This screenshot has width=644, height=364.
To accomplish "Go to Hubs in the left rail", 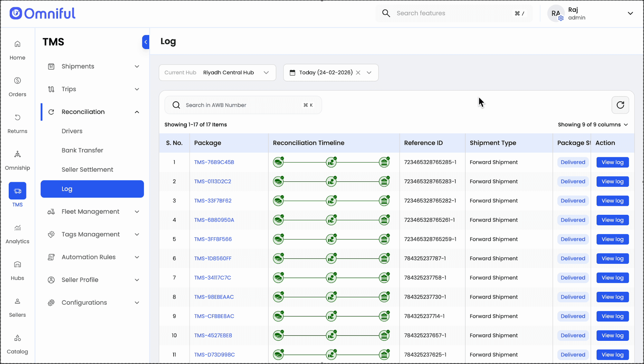I will point(17,270).
